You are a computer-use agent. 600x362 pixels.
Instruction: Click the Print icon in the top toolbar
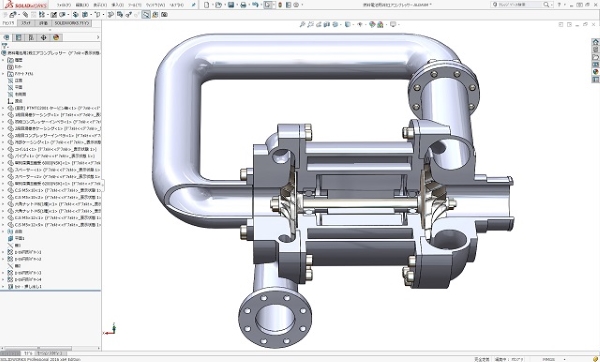click(x=243, y=5)
